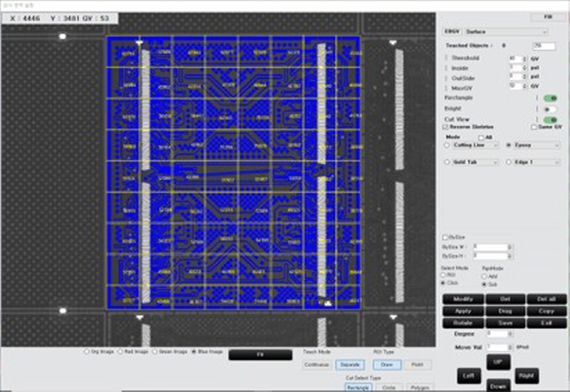Toggle the Cut View switch
Viewport: 570px width, 392px height.
(x=549, y=120)
